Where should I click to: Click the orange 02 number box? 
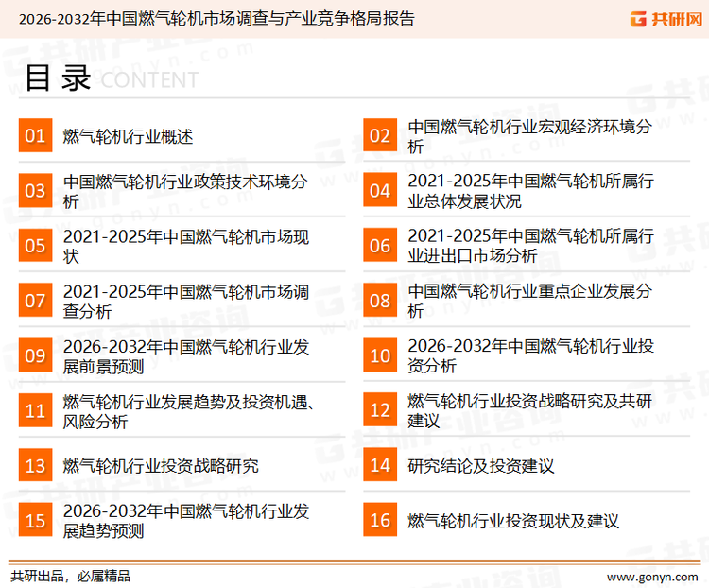380,135
